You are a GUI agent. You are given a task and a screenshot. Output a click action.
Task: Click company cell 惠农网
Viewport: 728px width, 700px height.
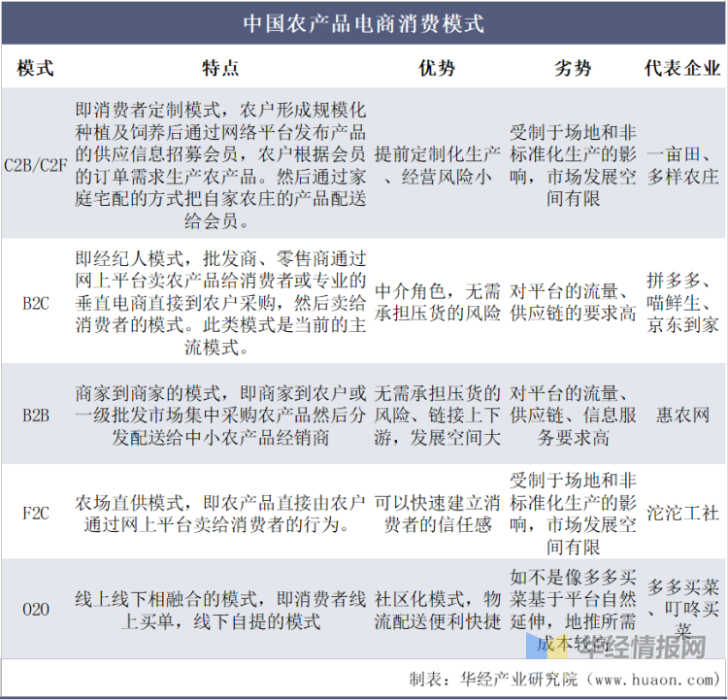click(x=682, y=415)
